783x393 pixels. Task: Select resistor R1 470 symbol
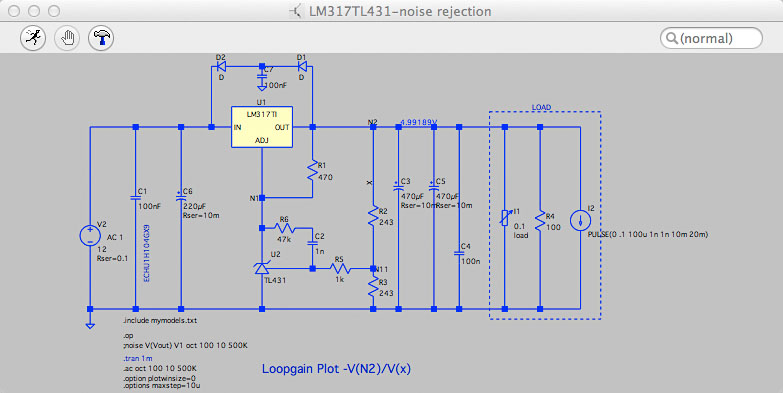tap(313, 170)
